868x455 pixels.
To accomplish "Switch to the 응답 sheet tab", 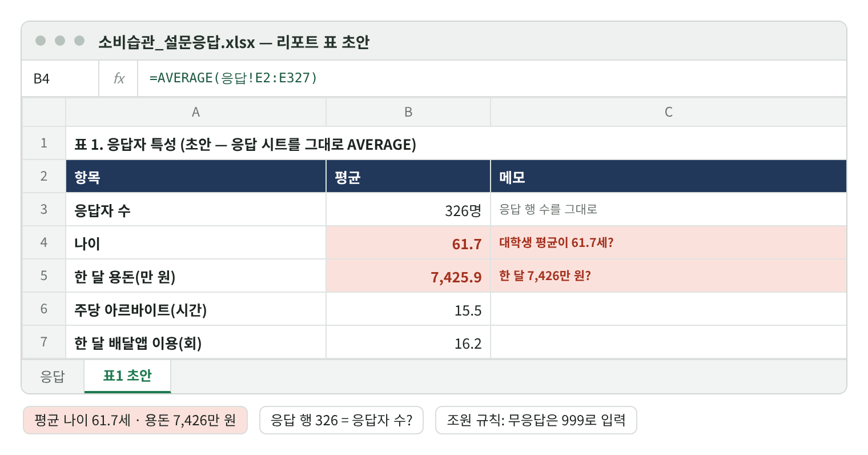I will (x=53, y=376).
